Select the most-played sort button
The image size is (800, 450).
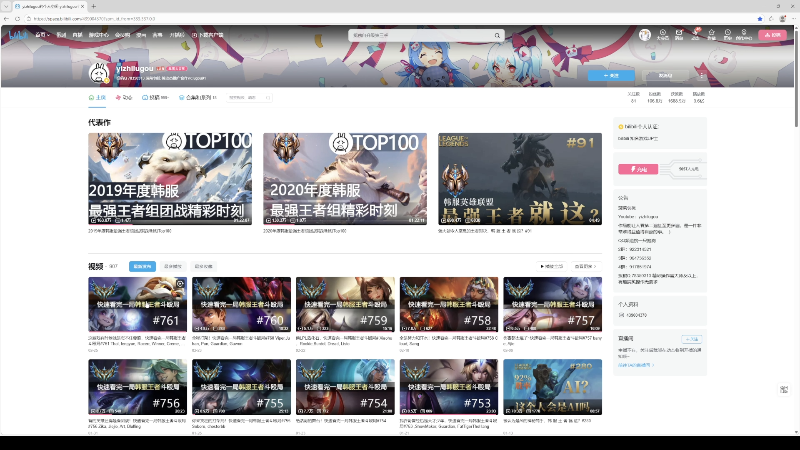173,266
